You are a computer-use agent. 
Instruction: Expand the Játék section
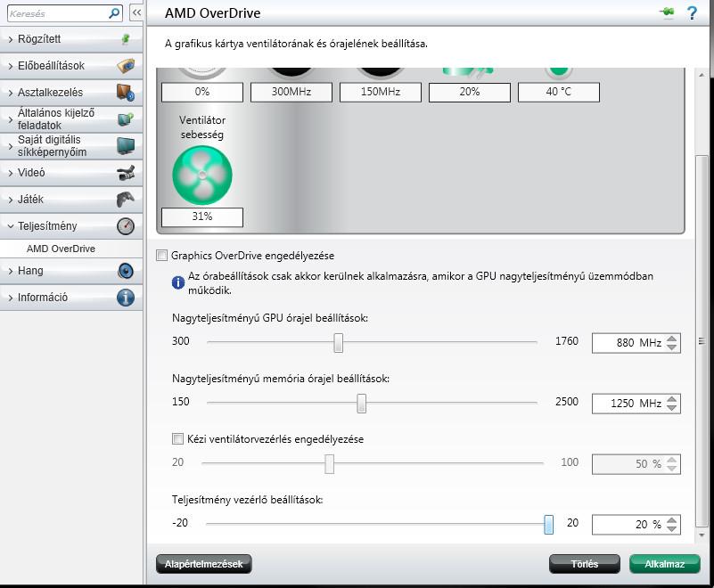pos(11,200)
